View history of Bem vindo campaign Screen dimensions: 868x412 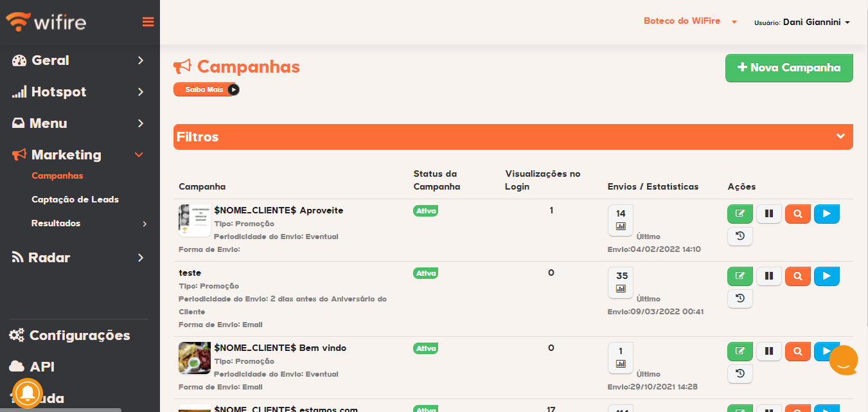(740, 374)
